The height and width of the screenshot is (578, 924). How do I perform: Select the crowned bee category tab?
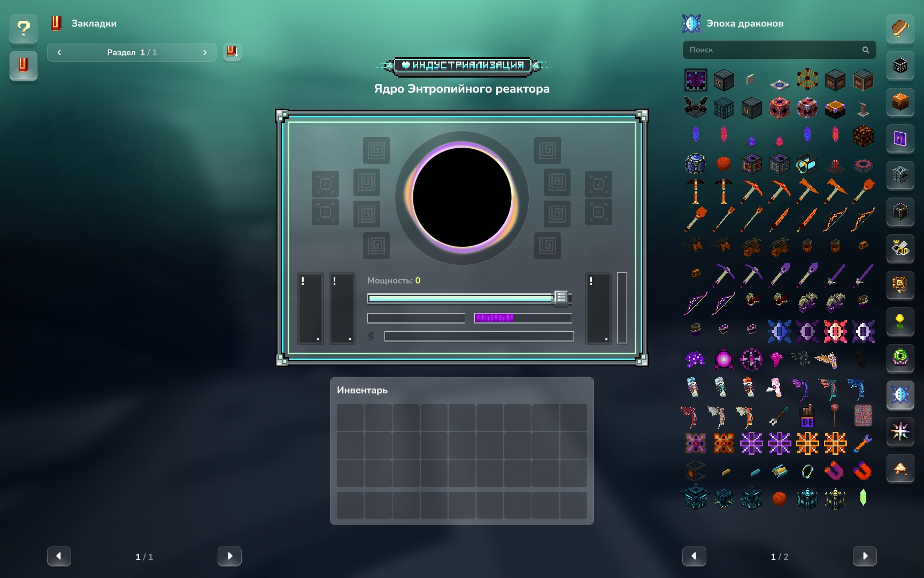(900, 248)
